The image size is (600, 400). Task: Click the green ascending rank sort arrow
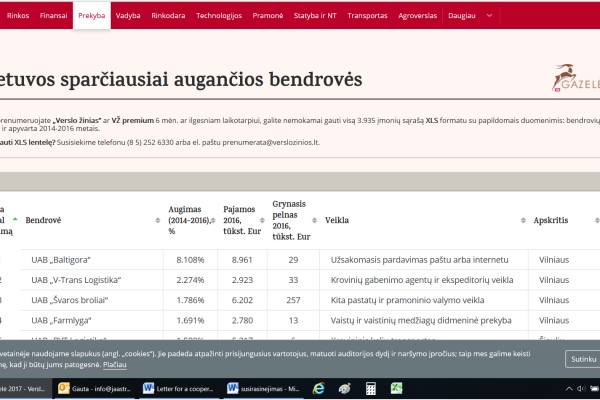15,219
